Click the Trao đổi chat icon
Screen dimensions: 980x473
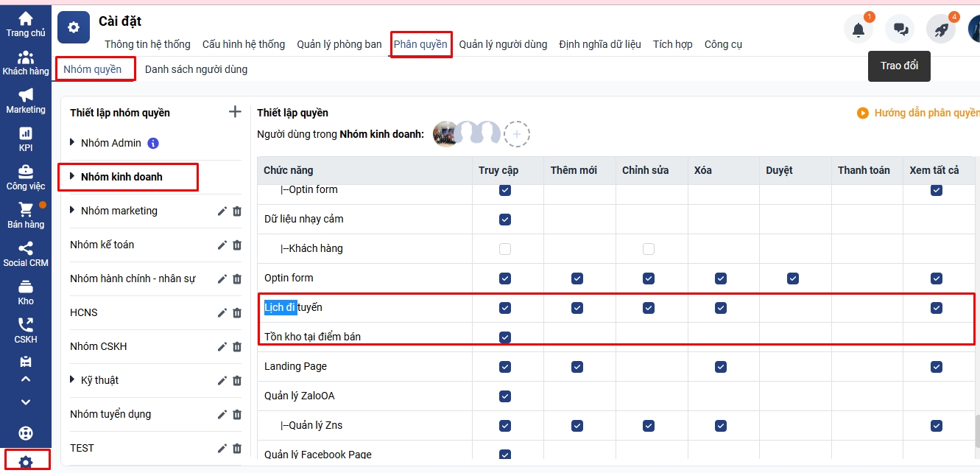pos(900,29)
